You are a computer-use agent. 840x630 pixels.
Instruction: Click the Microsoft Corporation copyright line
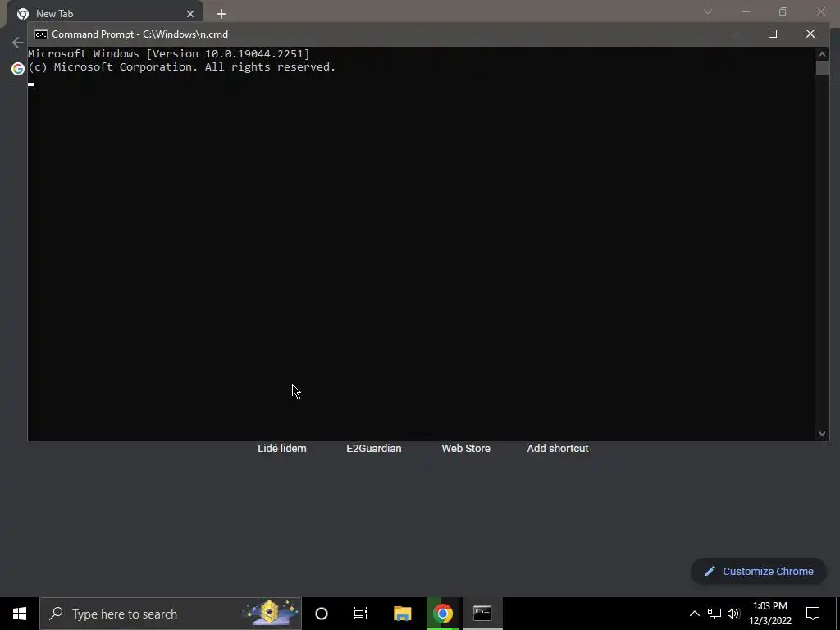181,67
